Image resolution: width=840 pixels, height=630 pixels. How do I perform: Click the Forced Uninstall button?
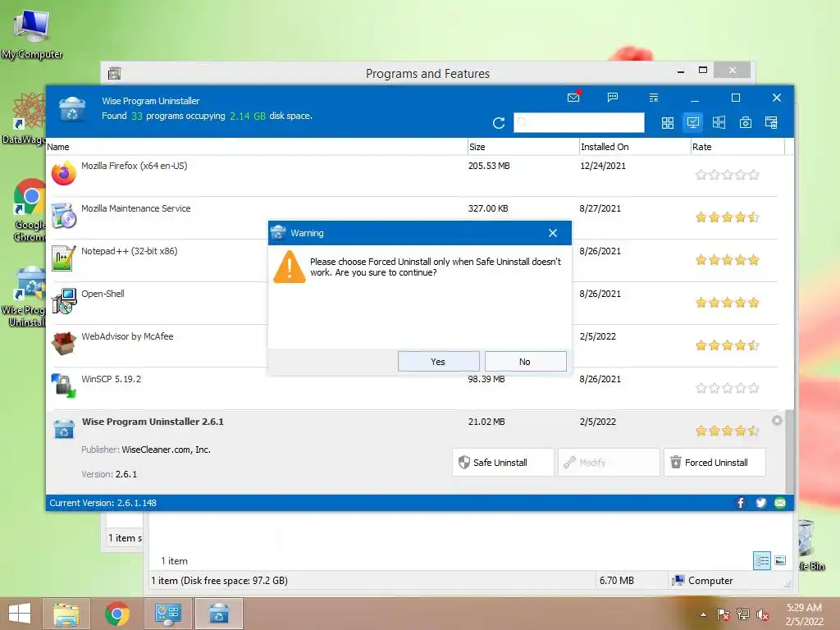point(714,463)
